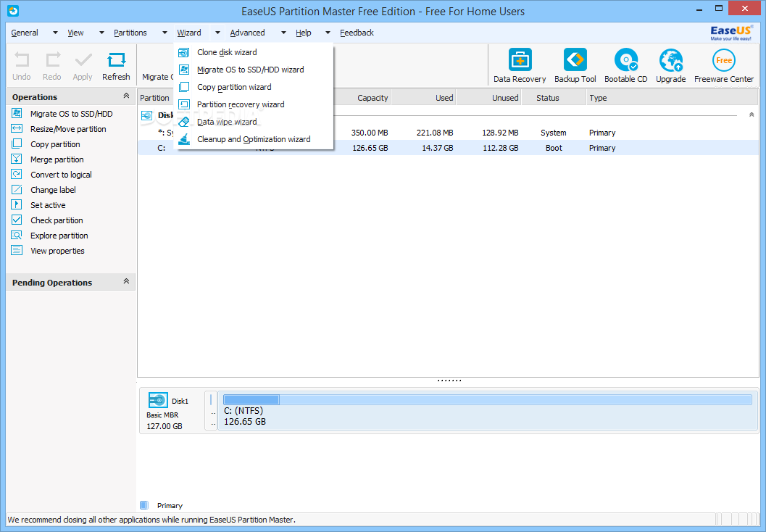Screen dimensions: 766x532
Task: Sort by Capacity column header
Action: click(362, 98)
